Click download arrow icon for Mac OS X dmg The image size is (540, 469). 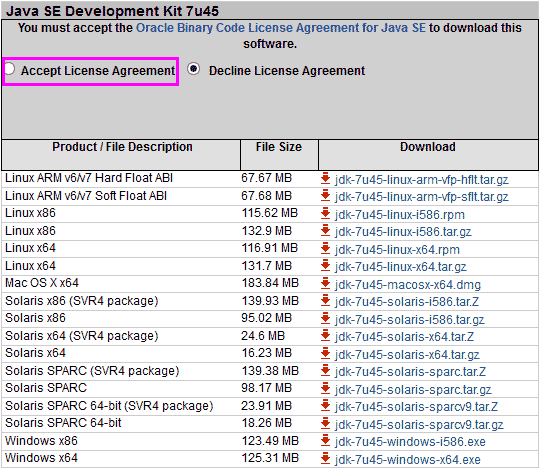(325, 284)
